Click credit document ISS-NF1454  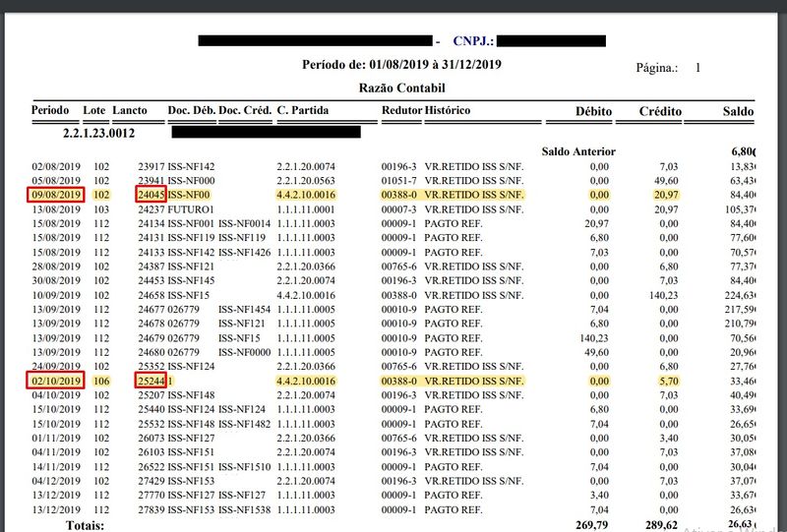(x=244, y=309)
